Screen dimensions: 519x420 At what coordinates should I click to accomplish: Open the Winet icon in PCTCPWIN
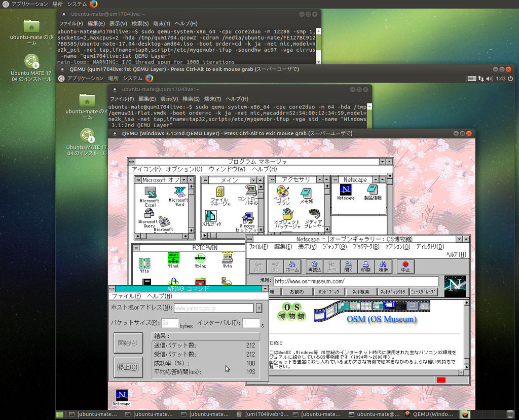pos(173,260)
